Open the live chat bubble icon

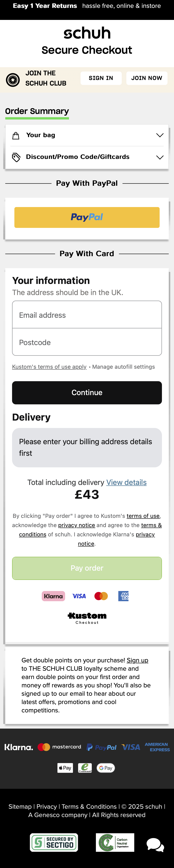[155, 845]
